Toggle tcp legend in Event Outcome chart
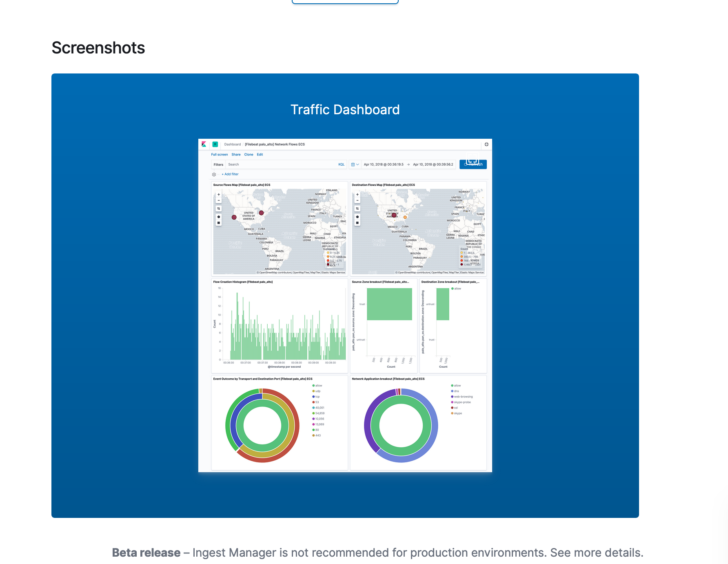 click(316, 397)
